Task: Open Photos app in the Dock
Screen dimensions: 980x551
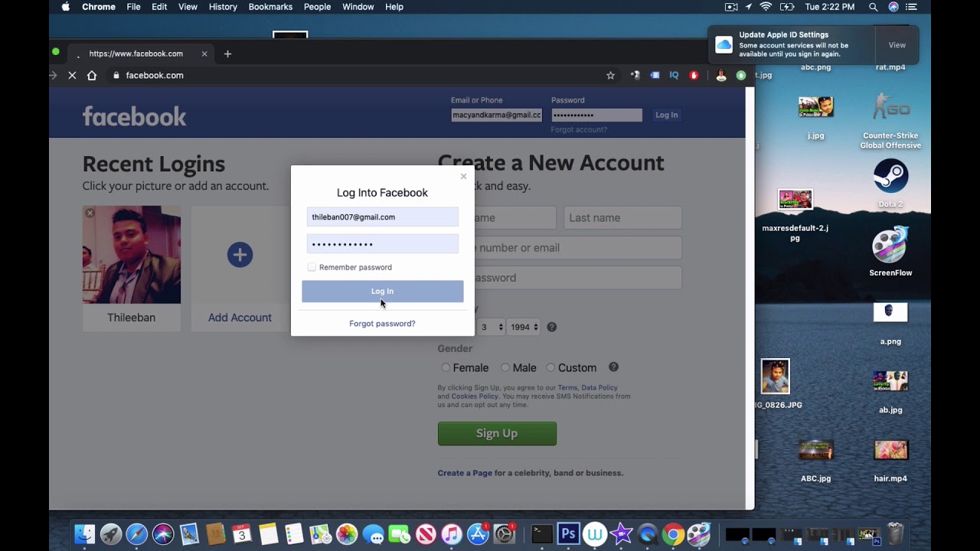Action: pyautogui.click(x=347, y=533)
